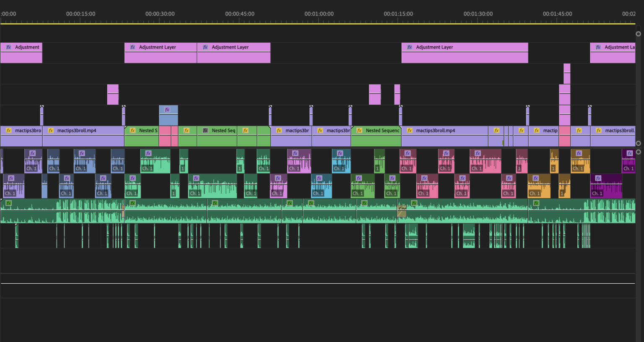Click the yellow fx badge on Nested Sequenc clip
The height and width of the screenshot is (342, 644).
point(359,131)
